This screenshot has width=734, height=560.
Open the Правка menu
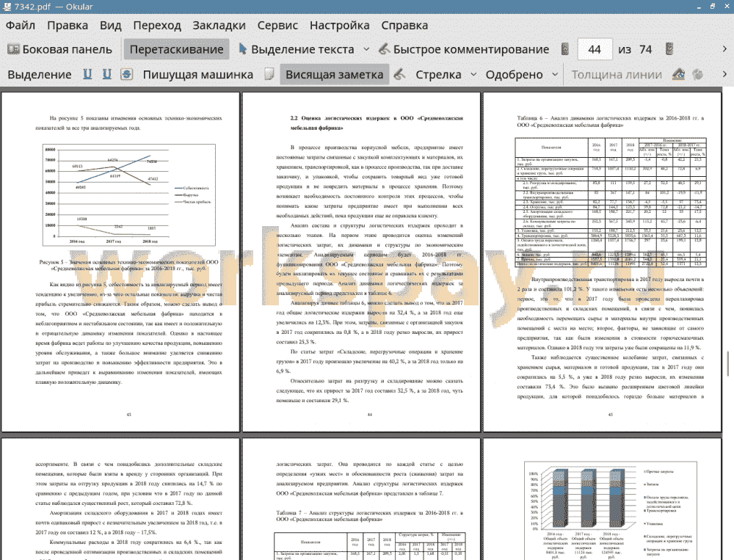68,25
